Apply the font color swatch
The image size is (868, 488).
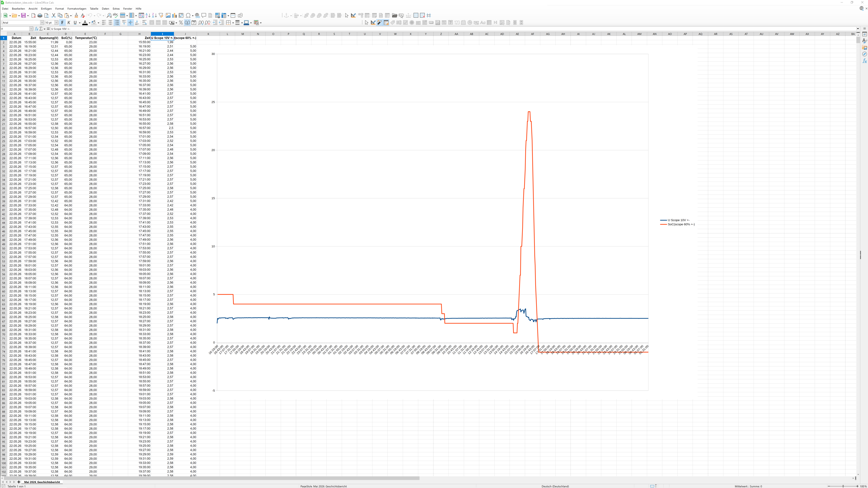point(85,23)
